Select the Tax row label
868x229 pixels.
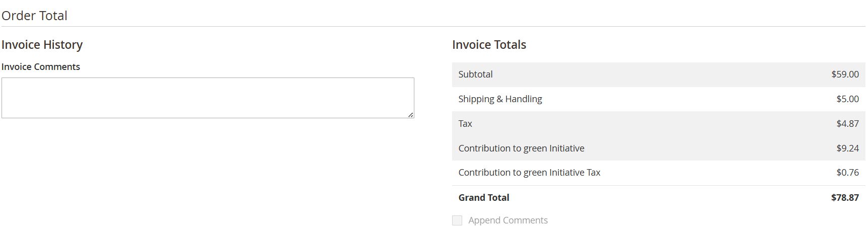pos(465,124)
